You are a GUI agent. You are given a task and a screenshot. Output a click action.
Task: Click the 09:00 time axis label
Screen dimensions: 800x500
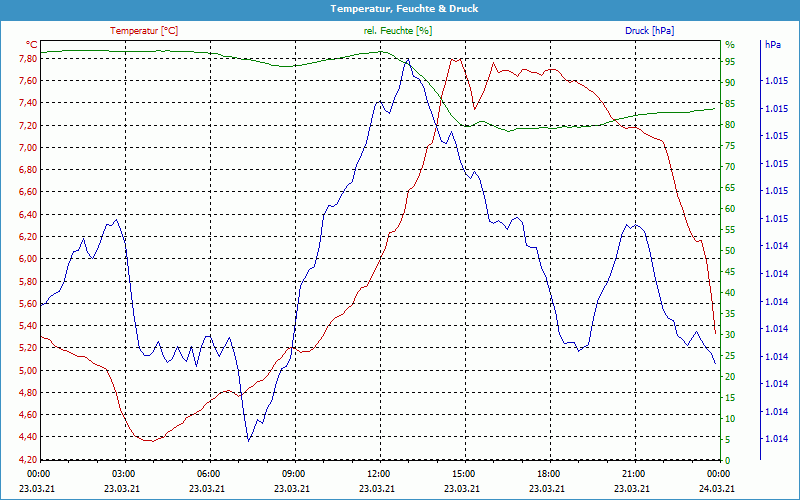tap(294, 473)
